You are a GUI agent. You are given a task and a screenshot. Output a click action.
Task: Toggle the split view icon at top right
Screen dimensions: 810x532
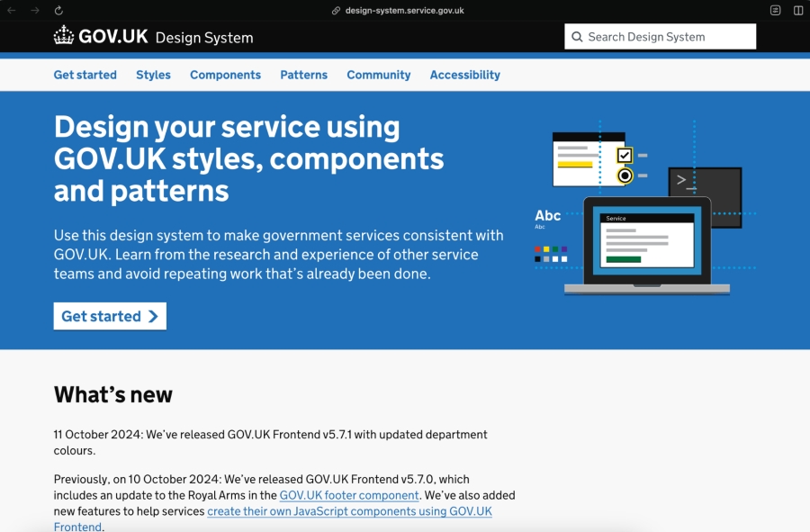point(798,11)
